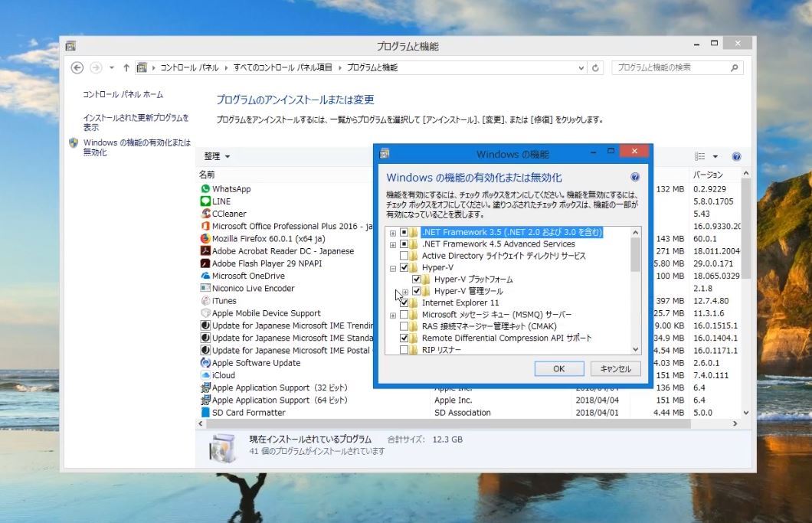This screenshot has width=812, height=523.
Task: Click the プログラムと機能の検索 search field
Action: [670, 67]
